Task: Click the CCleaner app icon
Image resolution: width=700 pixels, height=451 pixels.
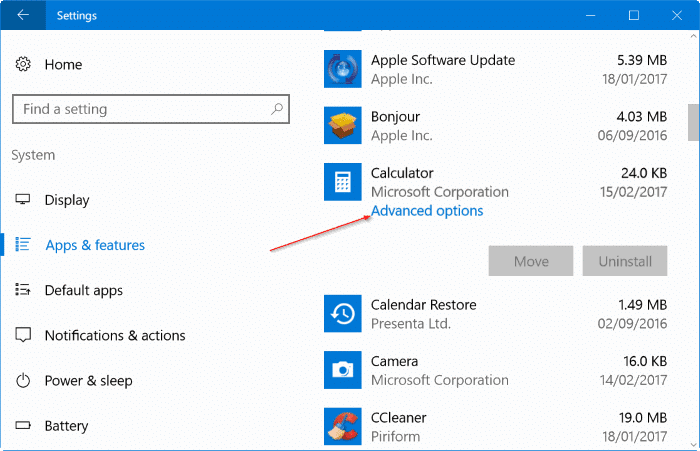Action: pos(342,426)
